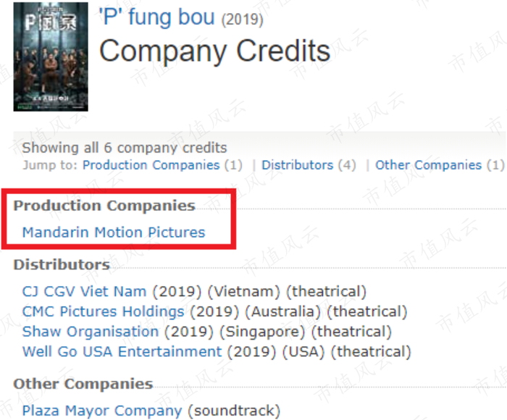This screenshot has height=420, width=507.
Task: Click the (2019) year beside the movie title
Action: coord(242,20)
